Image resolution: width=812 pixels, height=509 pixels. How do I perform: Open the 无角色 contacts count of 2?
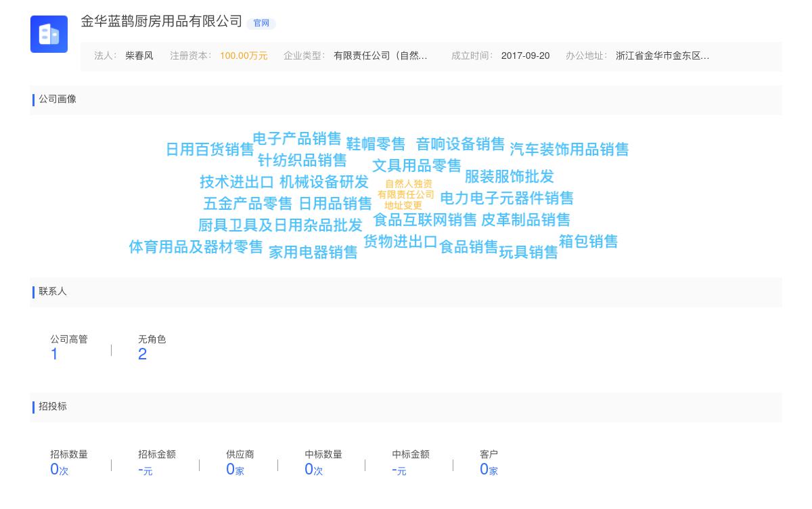pyautogui.click(x=142, y=354)
